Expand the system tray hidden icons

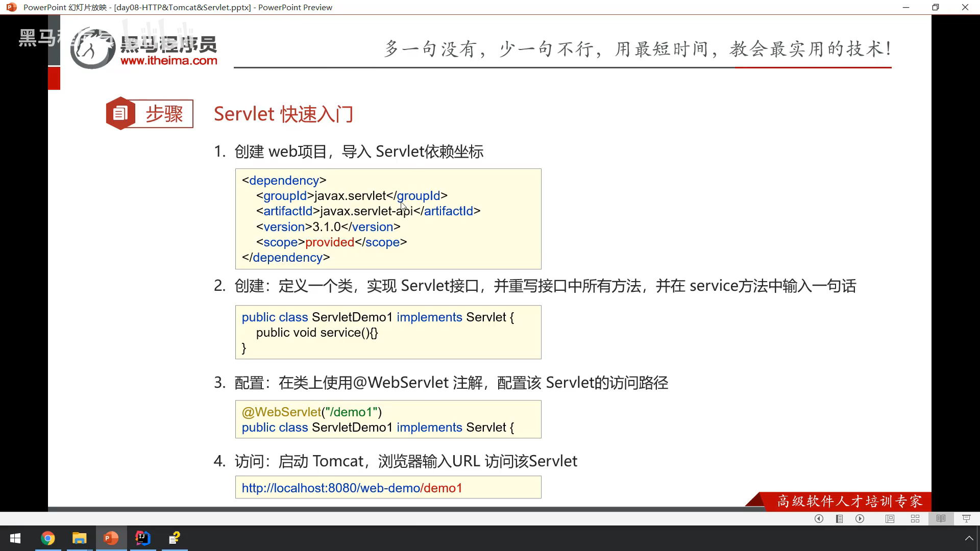click(x=969, y=538)
